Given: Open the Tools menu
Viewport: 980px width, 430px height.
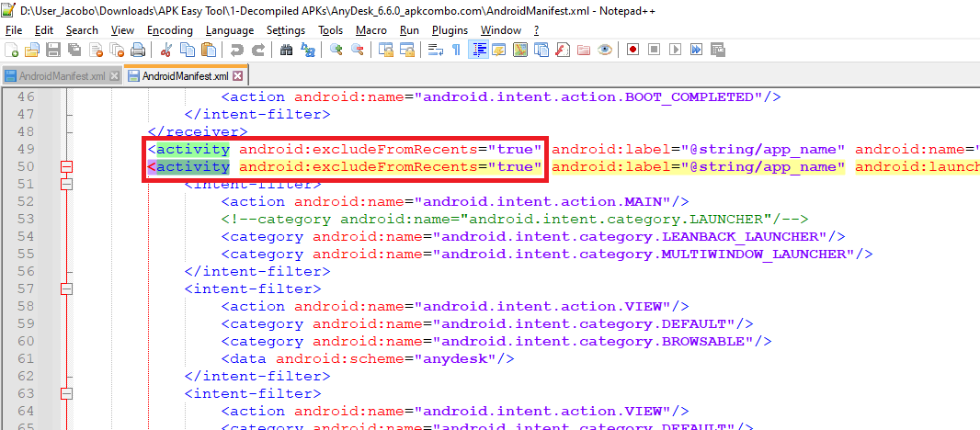Looking at the screenshot, I should pyautogui.click(x=331, y=30).
